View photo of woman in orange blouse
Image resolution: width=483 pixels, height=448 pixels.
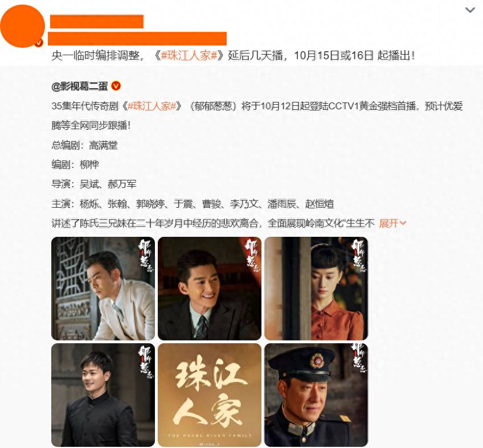click(316, 289)
